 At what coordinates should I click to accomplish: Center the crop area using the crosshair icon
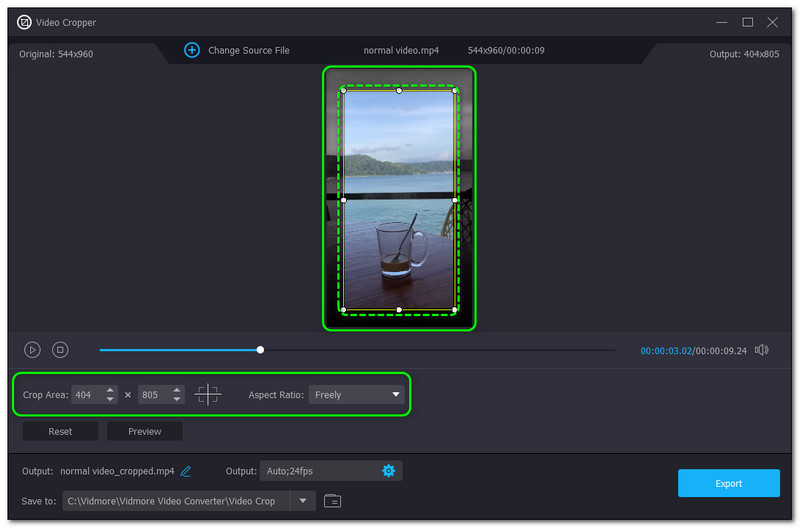pos(208,395)
